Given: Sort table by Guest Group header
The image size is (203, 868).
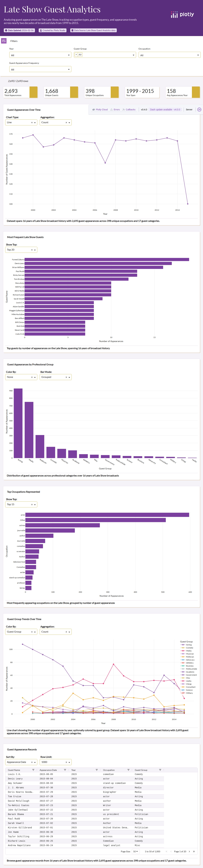Looking at the screenshot, I should pos(141,770).
